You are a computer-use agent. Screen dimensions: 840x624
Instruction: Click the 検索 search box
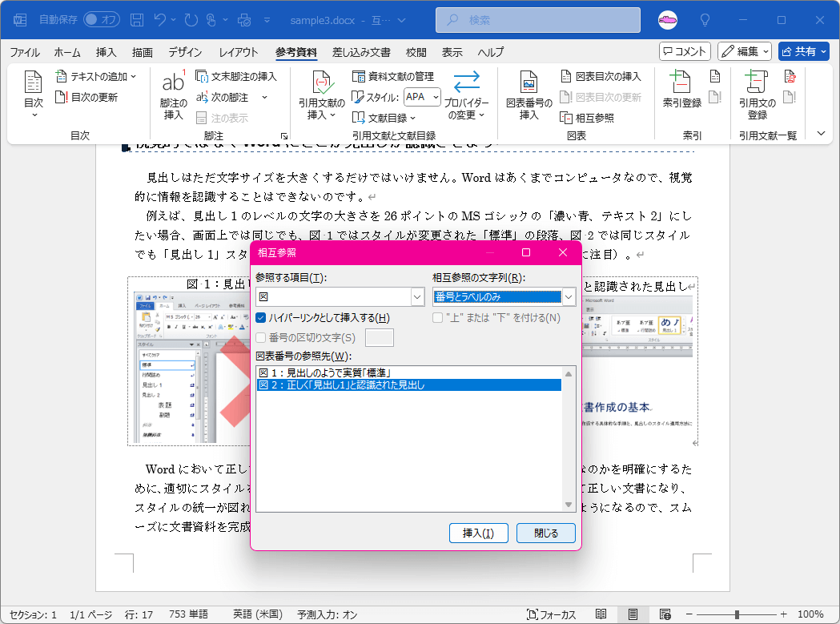coord(538,20)
